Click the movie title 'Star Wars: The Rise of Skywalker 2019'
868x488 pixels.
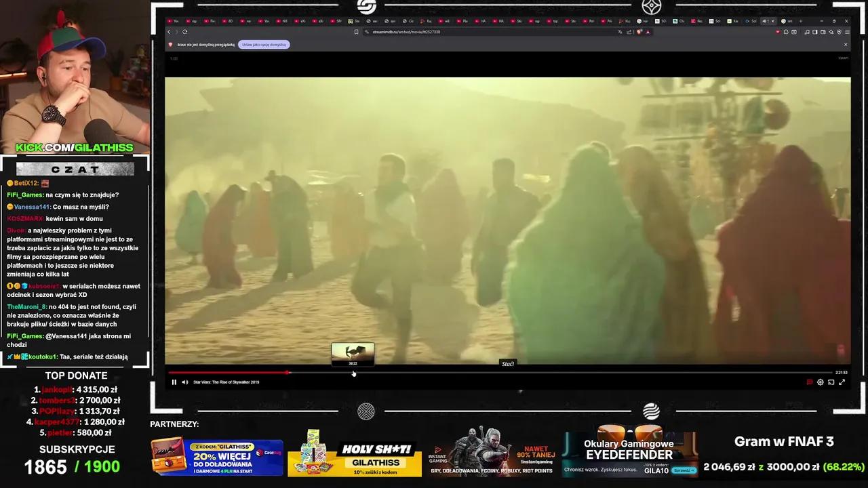(226, 382)
